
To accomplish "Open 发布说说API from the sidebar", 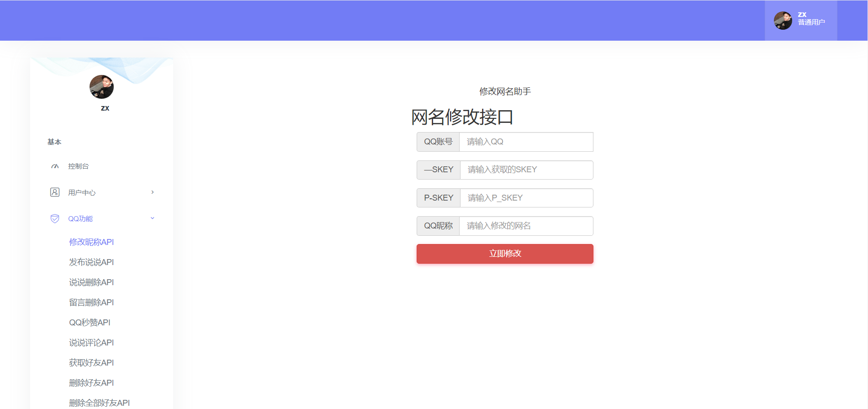I will (x=91, y=262).
